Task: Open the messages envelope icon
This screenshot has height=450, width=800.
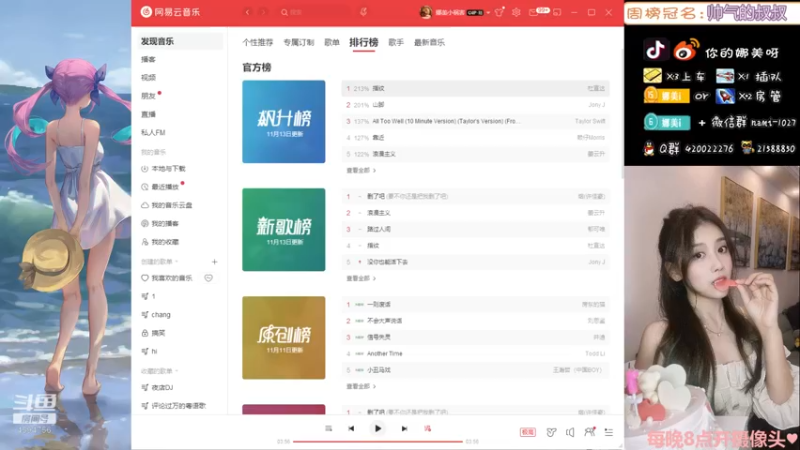Action: tap(533, 12)
